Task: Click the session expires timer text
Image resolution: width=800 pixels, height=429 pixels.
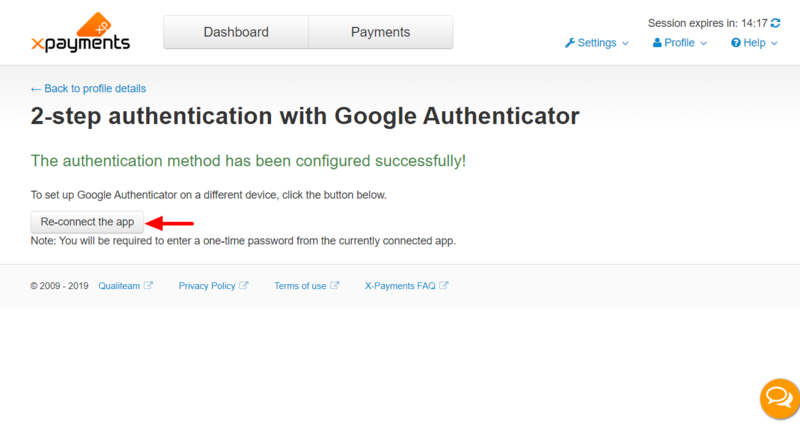Action: (x=708, y=23)
